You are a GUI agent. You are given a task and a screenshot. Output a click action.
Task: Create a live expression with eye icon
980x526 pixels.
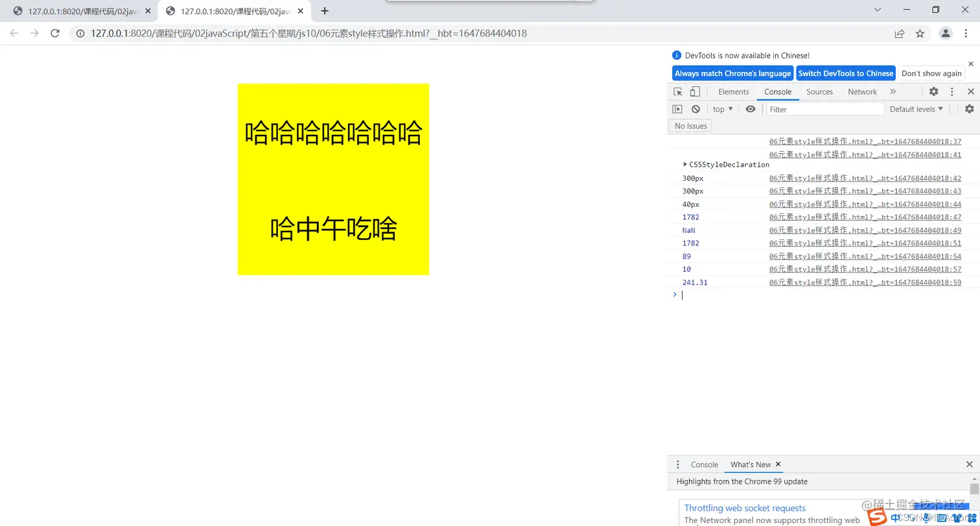coord(751,109)
